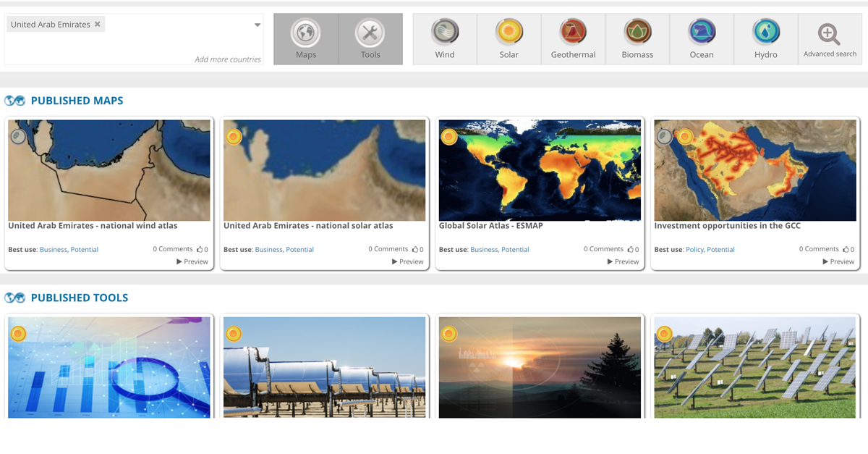Click wind badge icon on the wind atlas card
Viewport: 868px width, 454px height.
[x=18, y=136]
